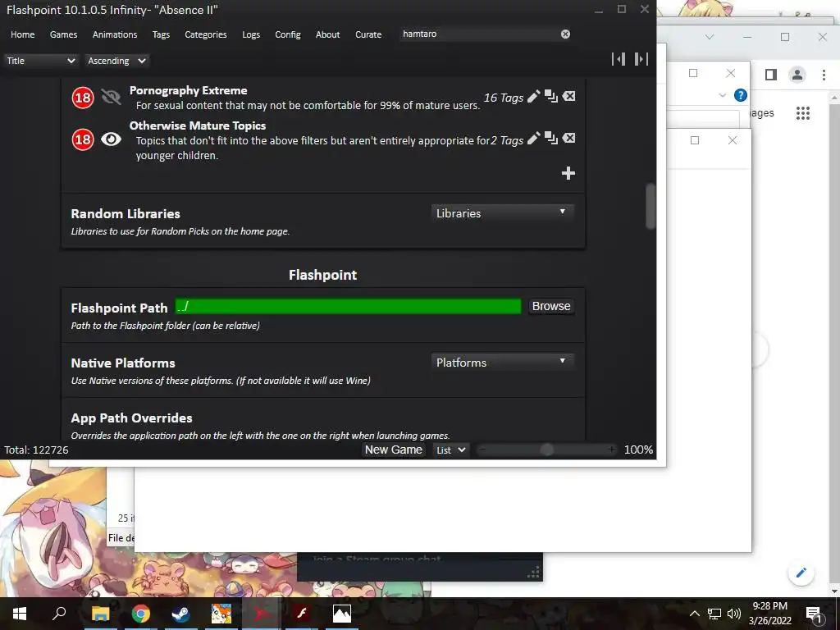This screenshot has width=840, height=630.
Task: Open Steam from the taskbar
Action: tap(181, 614)
